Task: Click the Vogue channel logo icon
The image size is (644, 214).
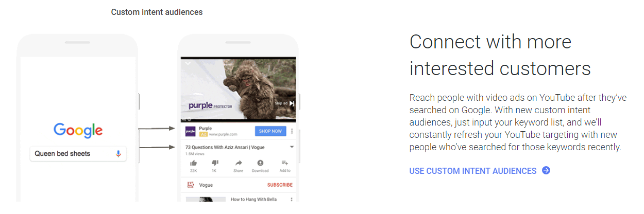Action: (x=191, y=185)
